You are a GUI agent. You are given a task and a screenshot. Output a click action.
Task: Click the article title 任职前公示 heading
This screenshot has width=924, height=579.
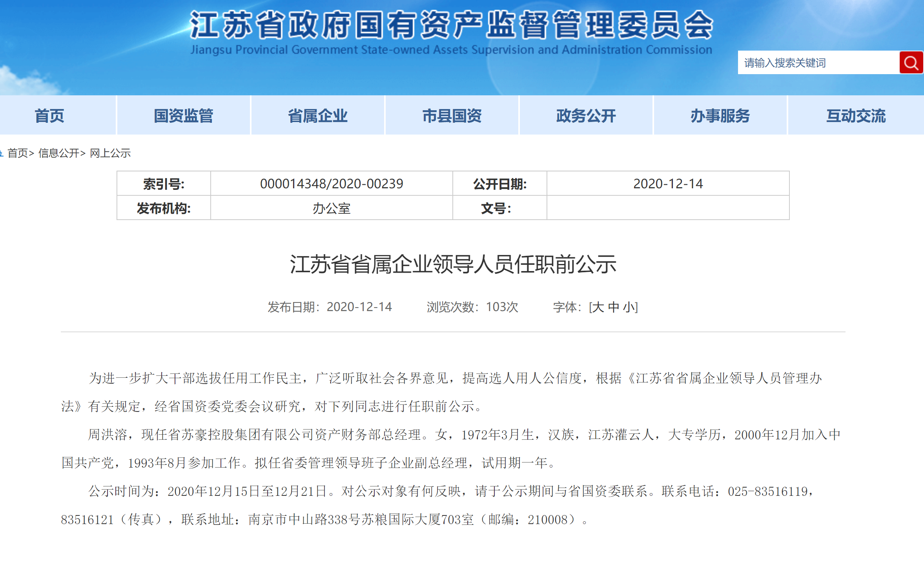coord(453,264)
